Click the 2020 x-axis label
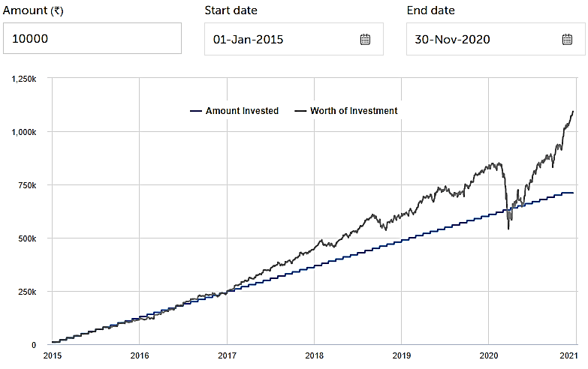Viewport: 588px width, 369px height. point(489,355)
